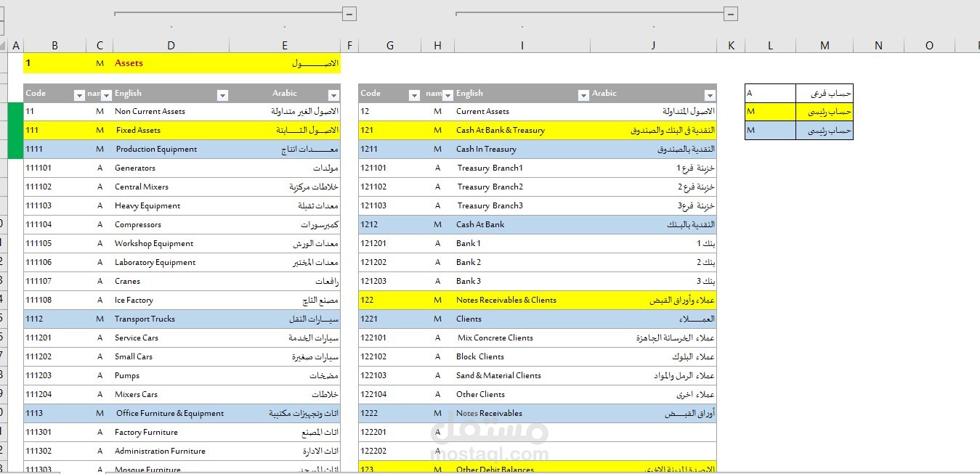Viewport: 980px width, 474px height.
Task: Open the left table's Code filter dropdown
Action: (x=79, y=95)
